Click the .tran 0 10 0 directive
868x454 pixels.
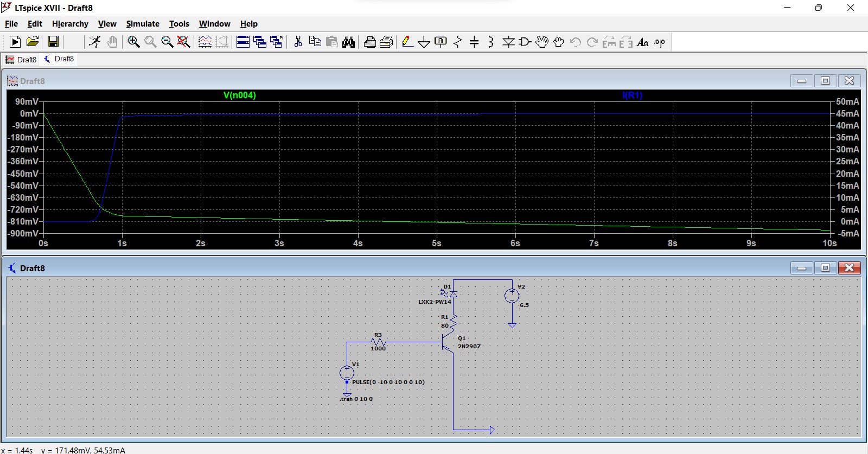[x=356, y=399]
